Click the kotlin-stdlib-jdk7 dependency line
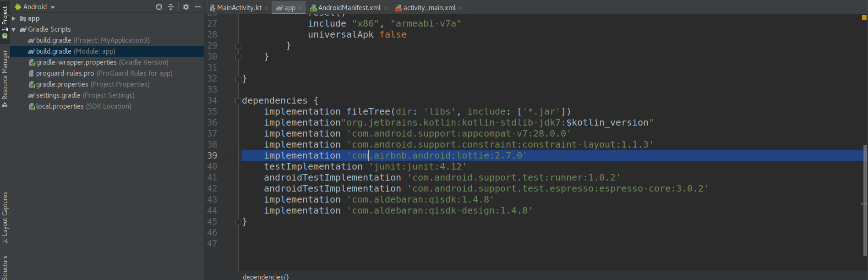The width and height of the screenshot is (868, 280). click(x=459, y=122)
